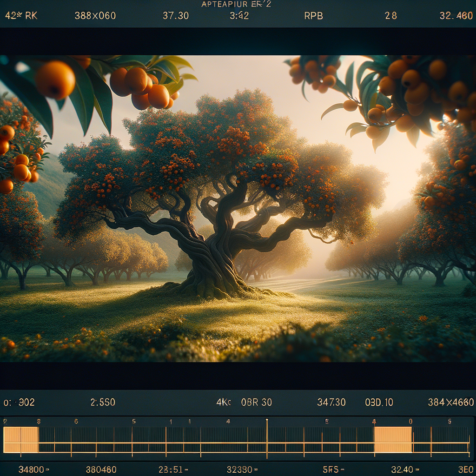Image resolution: width=476 pixels, height=476 pixels.
Task: Click the 03D.10 readout
Action: pos(379,402)
